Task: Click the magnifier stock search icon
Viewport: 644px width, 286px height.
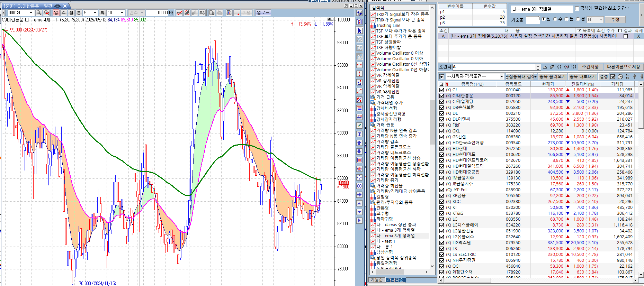Action: (x=39, y=13)
